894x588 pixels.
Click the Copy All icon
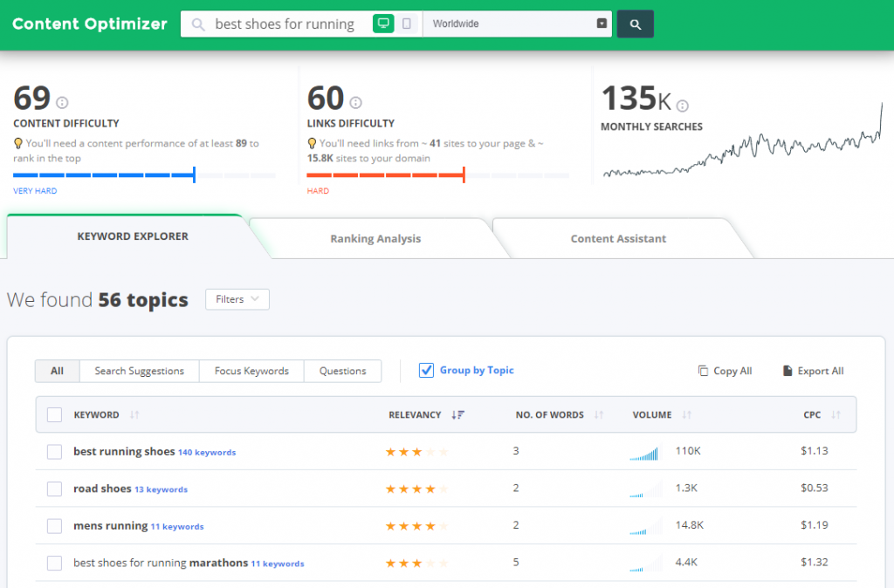703,371
